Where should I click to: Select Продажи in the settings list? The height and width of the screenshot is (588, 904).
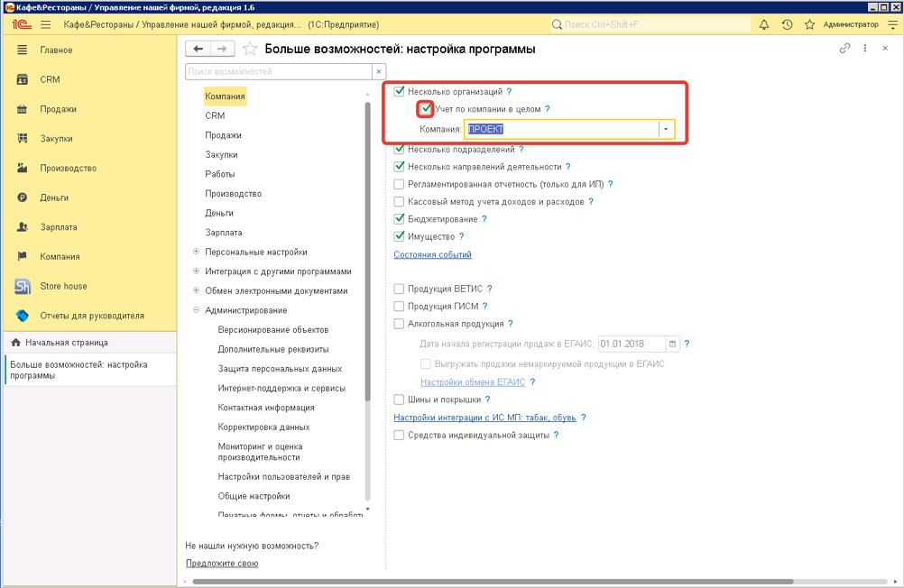(223, 135)
